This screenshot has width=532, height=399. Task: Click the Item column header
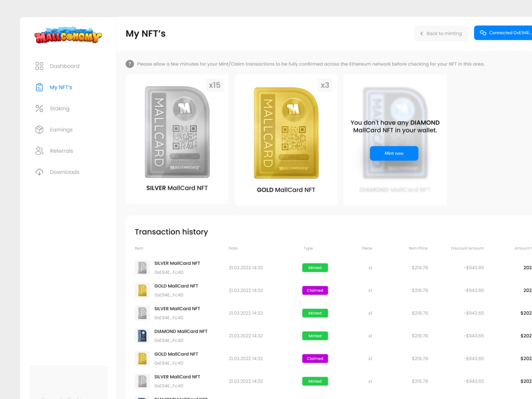[139, 248]
